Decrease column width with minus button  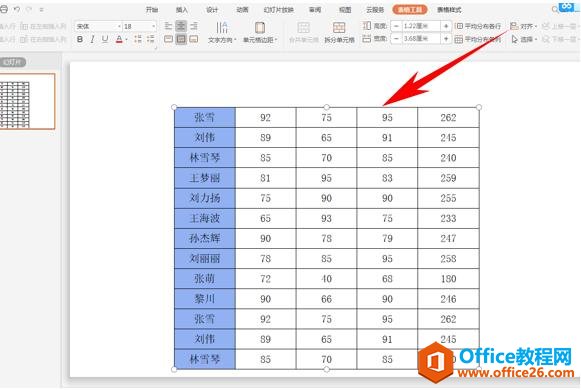coord(396,39)
